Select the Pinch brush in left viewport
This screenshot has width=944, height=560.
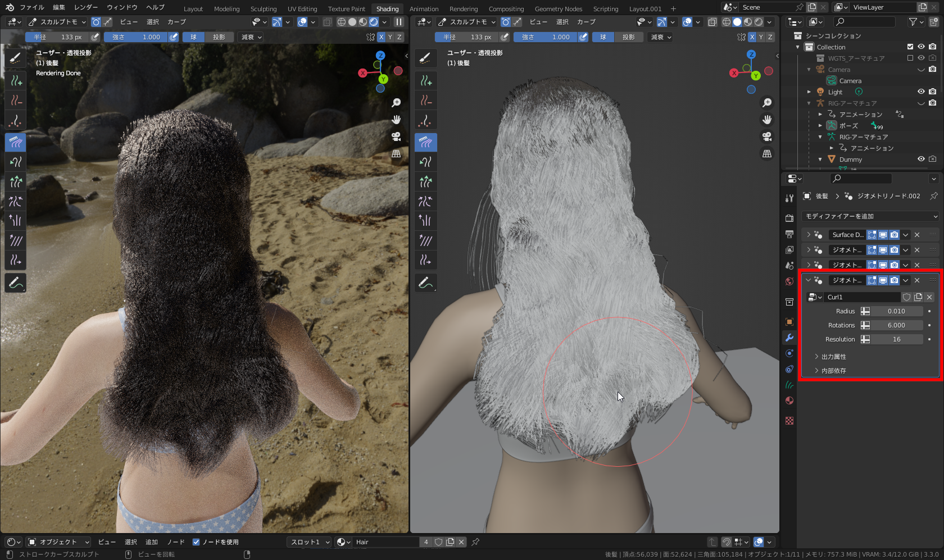tap(16, 201)
